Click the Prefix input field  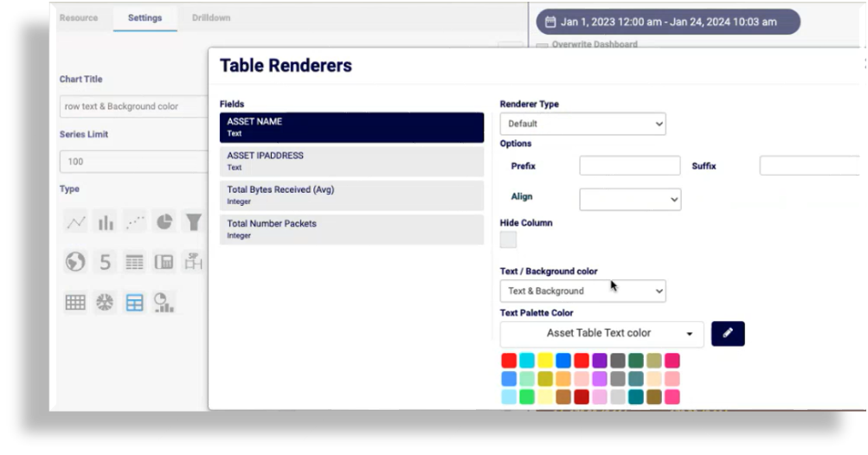point(630,165)
